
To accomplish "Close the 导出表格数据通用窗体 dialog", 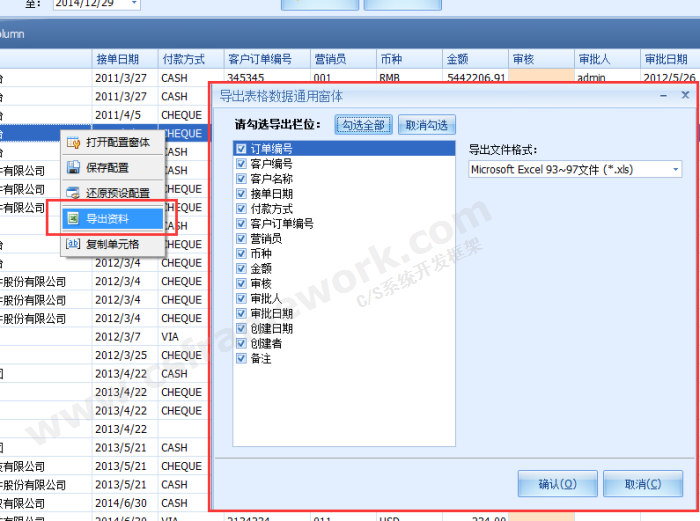I will 685,96.
